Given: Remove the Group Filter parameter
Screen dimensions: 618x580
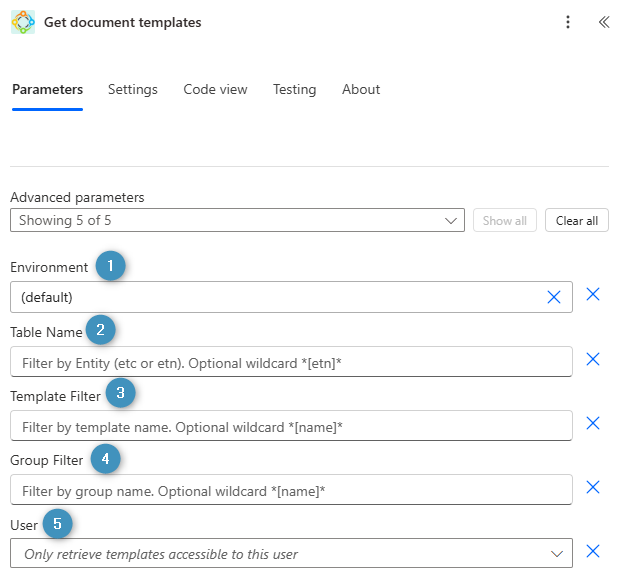Looking at the screenshot, I should pyautogui.click(x=593, y=488).
